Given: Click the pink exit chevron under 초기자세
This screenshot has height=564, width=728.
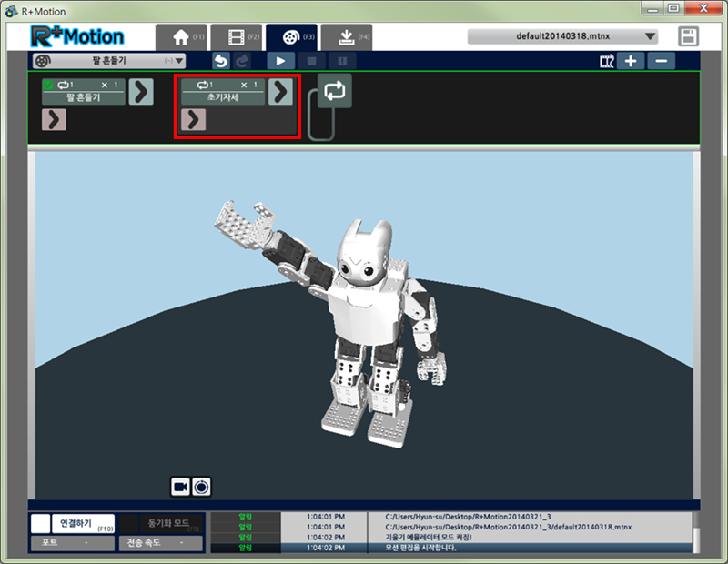Looking at the screenshot, I should point(194,120).
